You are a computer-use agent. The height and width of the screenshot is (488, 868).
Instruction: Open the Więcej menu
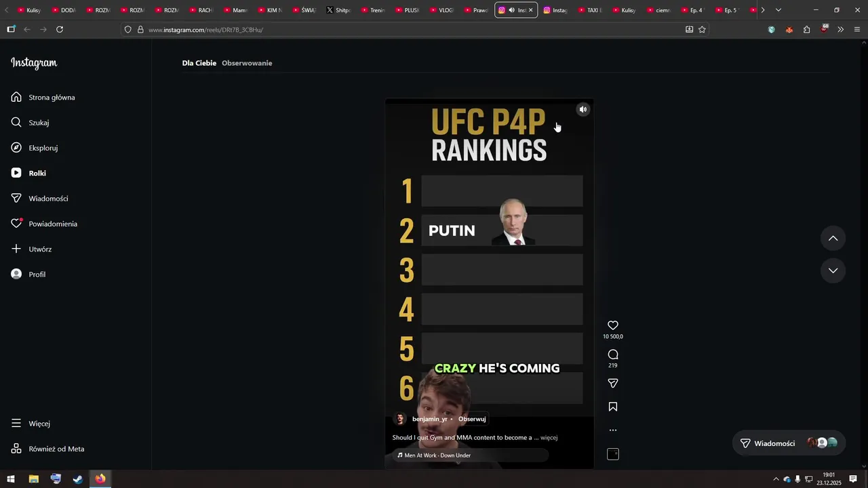click(31, 424)
